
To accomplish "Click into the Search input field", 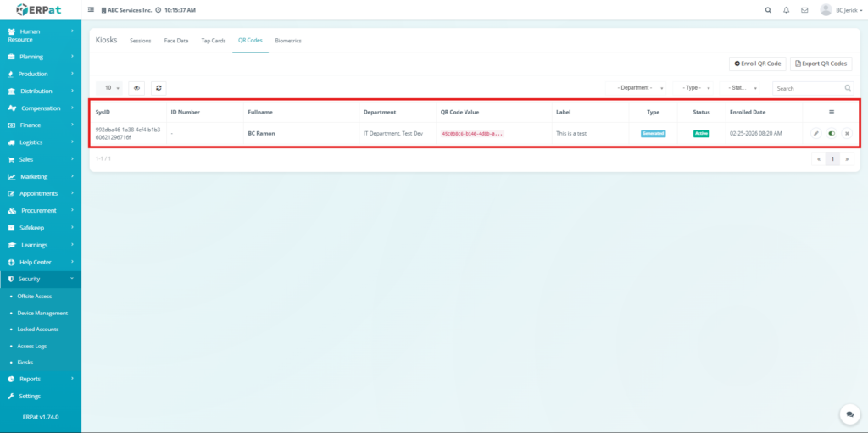I will tap(807, 87).
